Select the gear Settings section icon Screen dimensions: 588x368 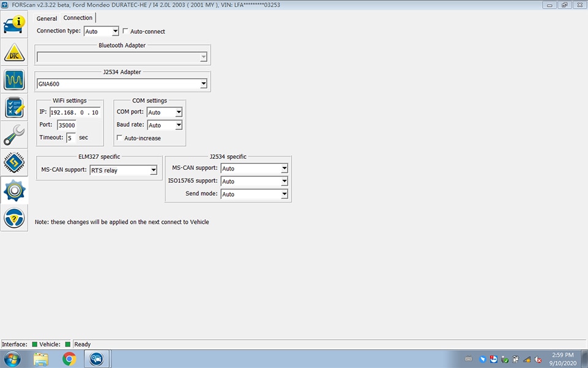click(x=14, y=190)
